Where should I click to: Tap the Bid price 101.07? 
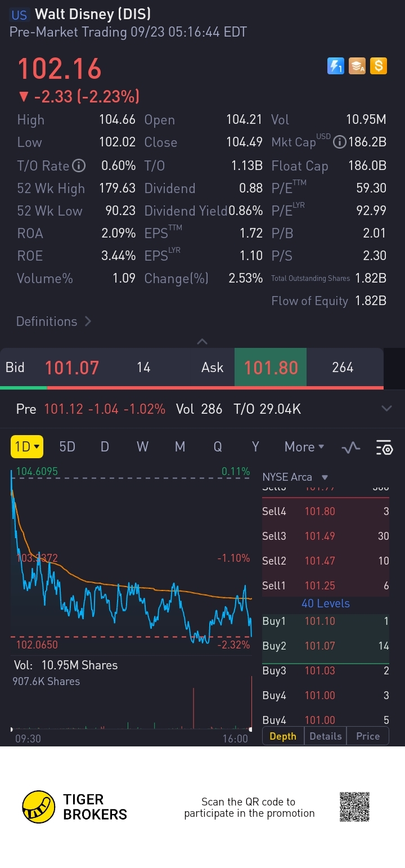(x=72, y=368)
